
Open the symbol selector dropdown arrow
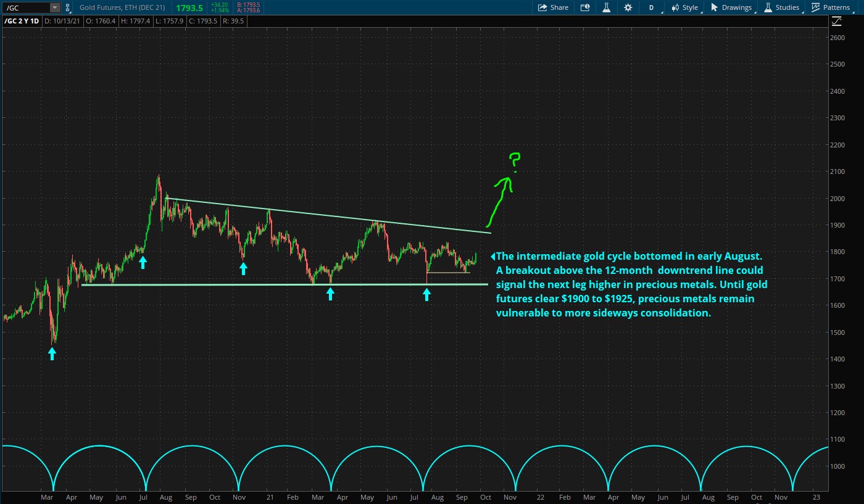[55, 7]
